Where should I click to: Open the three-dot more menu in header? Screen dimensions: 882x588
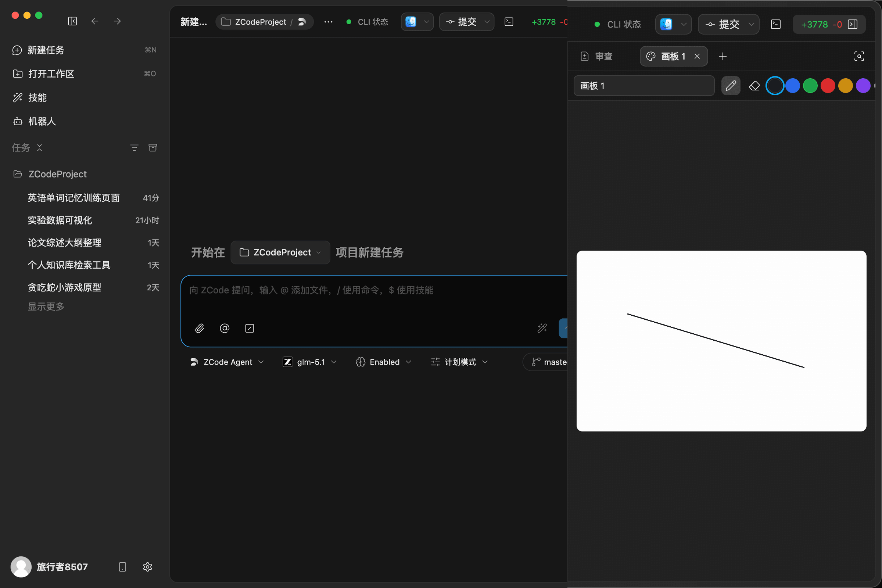(328, 22)
